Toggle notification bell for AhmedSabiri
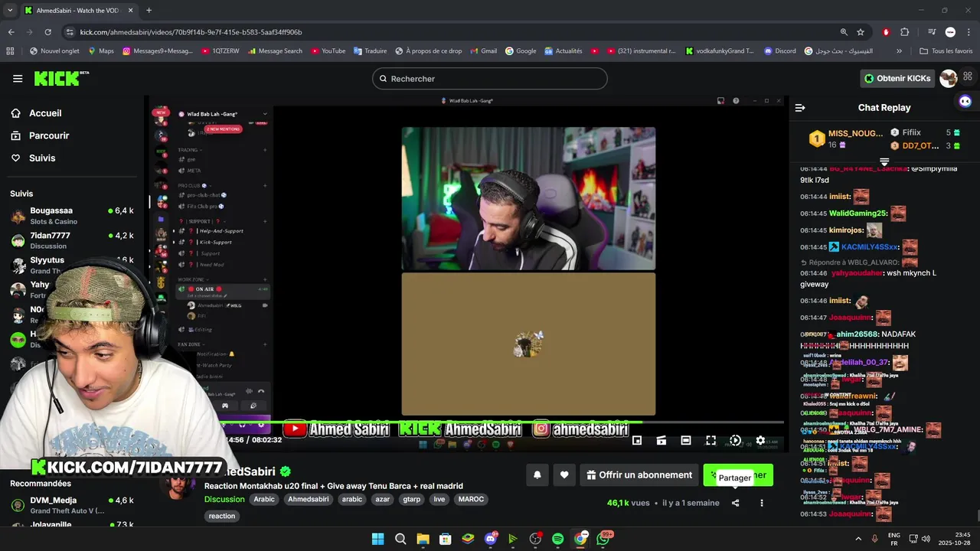This screenshot has height=551, width=980. click(x=537, y=475)
